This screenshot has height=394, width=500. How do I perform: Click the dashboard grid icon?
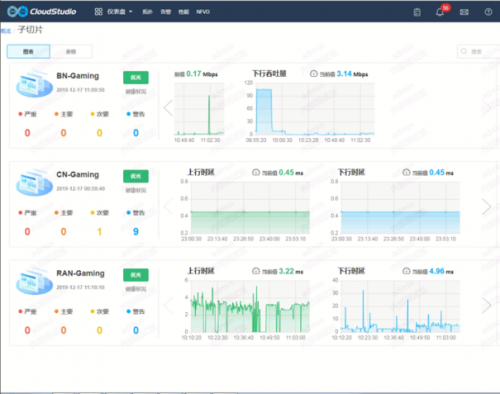coord(98,12)
